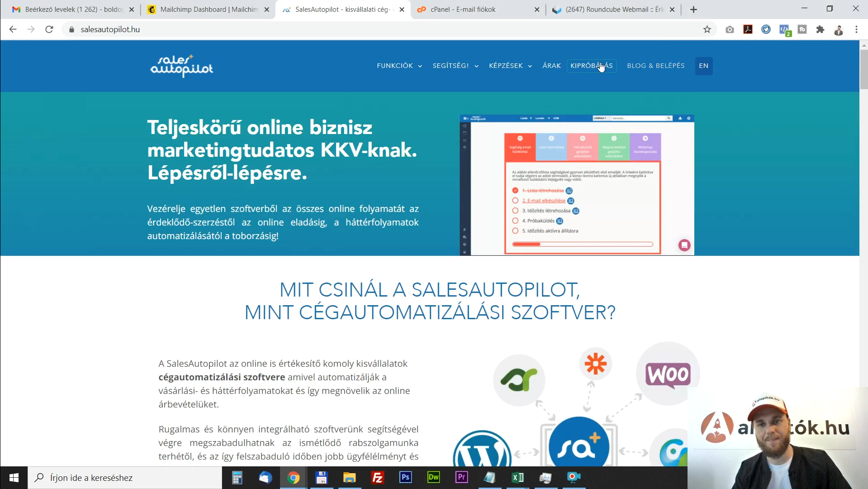This screenshot has height=489, width=868.
Task: Open Excel from the taskbar
Action: (x=517, y=478)
